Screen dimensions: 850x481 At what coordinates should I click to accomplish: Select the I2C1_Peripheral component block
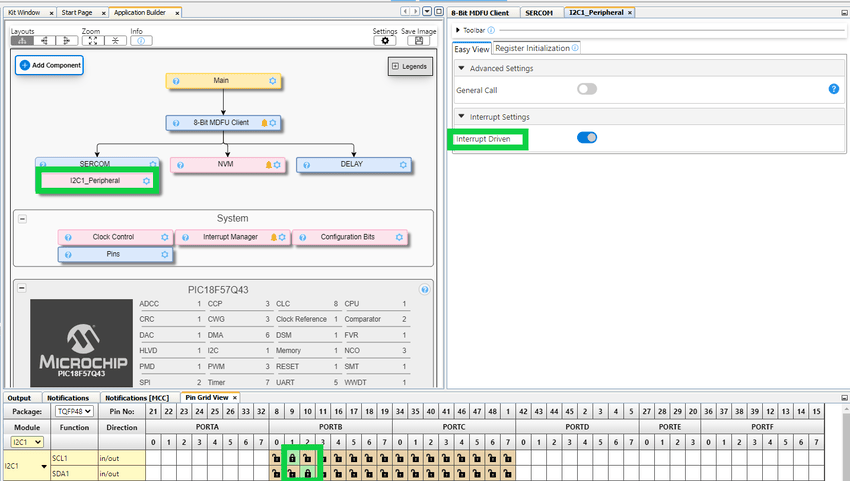pos(96,181)
